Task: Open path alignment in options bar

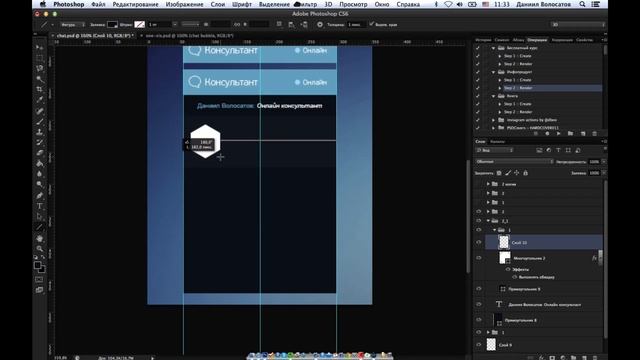Action: pos(291,24)
